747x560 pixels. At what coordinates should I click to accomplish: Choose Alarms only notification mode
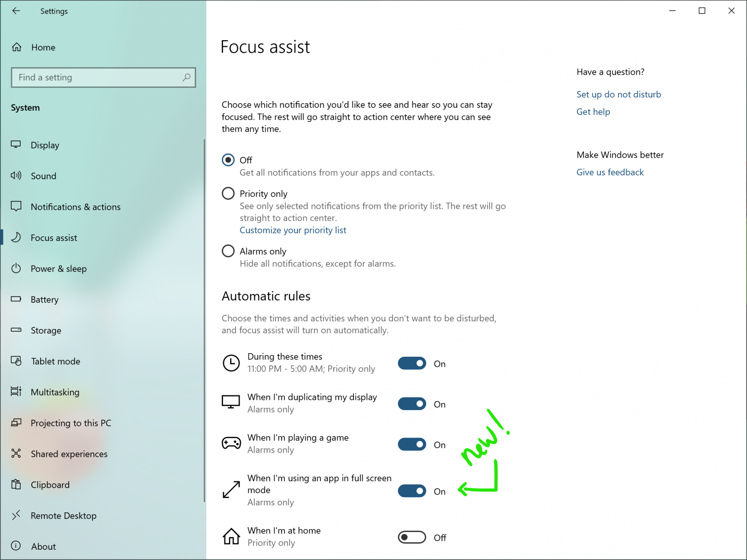[x=228, y=251]
